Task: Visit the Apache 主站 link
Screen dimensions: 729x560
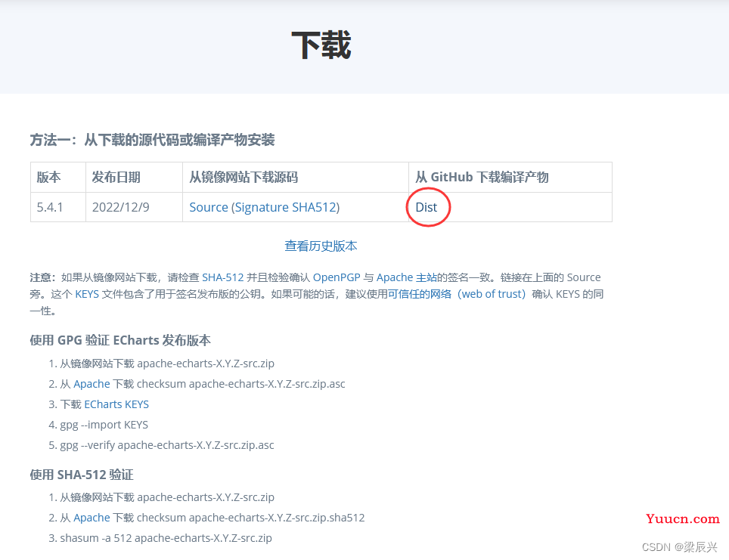Action: (x=406, y=277)
